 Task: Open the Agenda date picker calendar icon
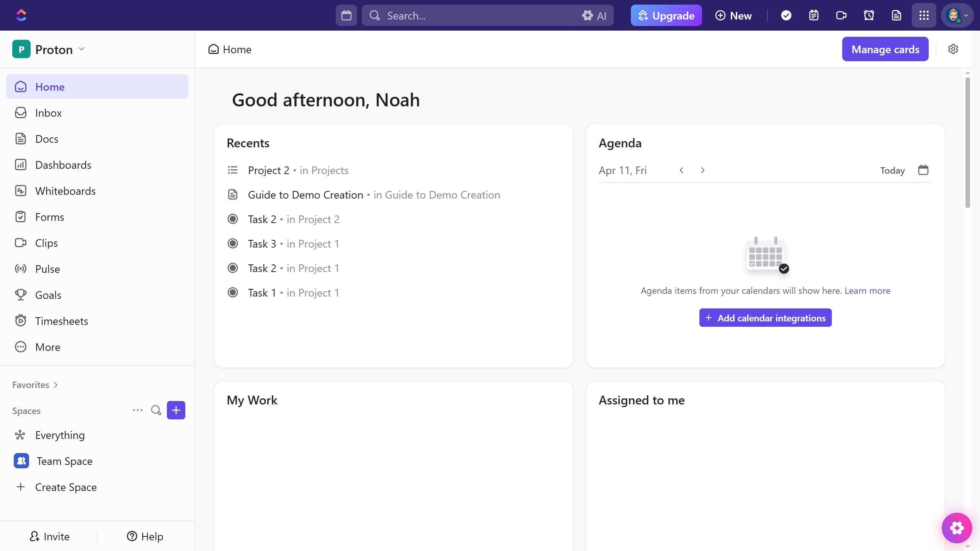pos(923,170)
